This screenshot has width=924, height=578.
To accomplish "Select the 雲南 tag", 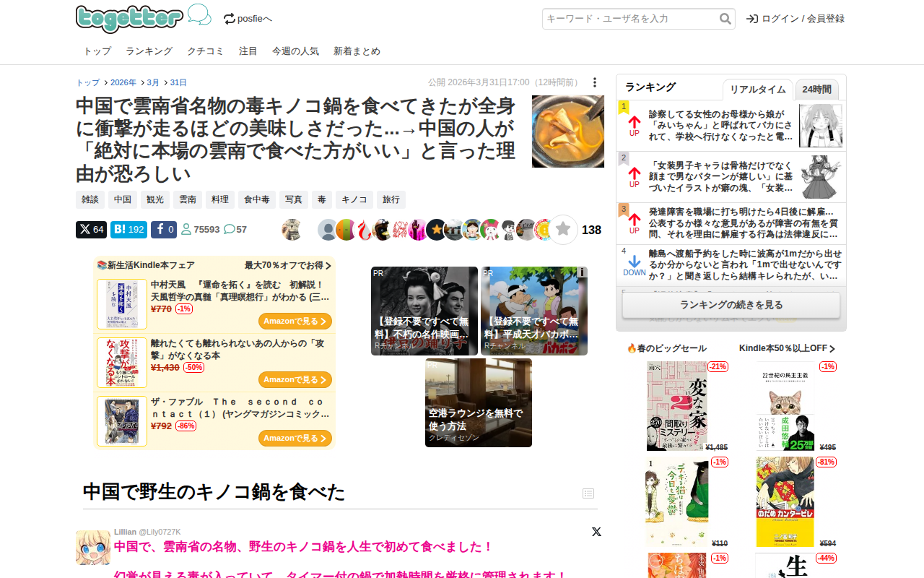I will [188, 199].
